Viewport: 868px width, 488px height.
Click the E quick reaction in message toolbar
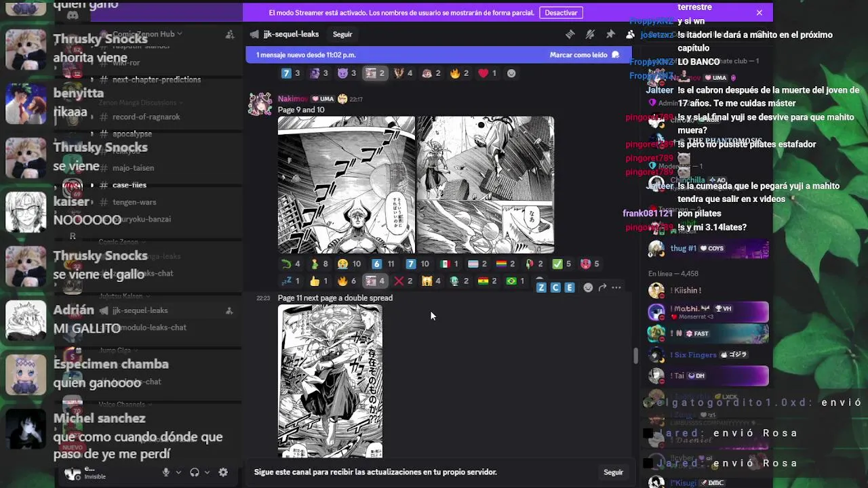(x=570, y=287)
